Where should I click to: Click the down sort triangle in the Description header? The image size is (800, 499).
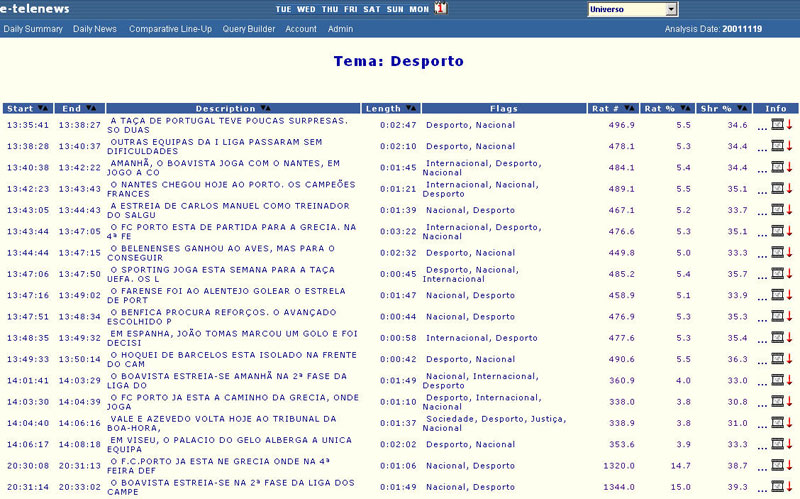click(x=263, y=108)
